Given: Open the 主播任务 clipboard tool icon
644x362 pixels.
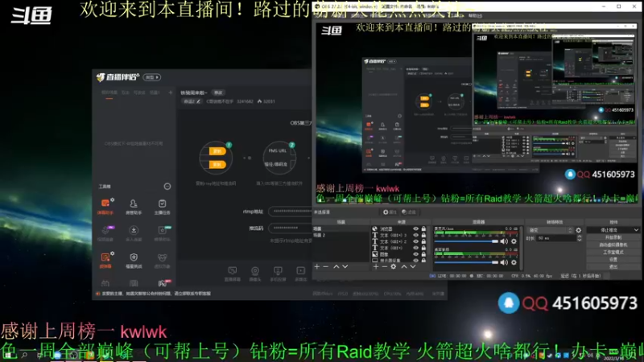Looking at the screenshot, I should [162, 206].
